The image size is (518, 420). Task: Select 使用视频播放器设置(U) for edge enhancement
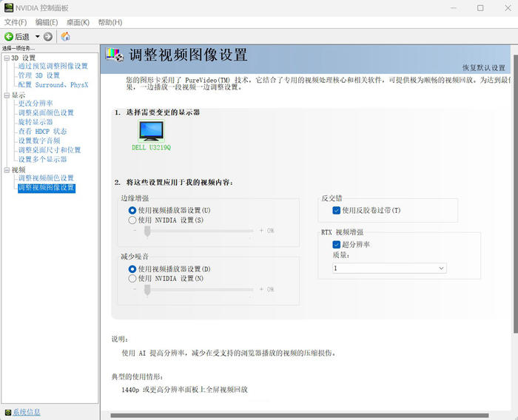[x=132, y=210]
